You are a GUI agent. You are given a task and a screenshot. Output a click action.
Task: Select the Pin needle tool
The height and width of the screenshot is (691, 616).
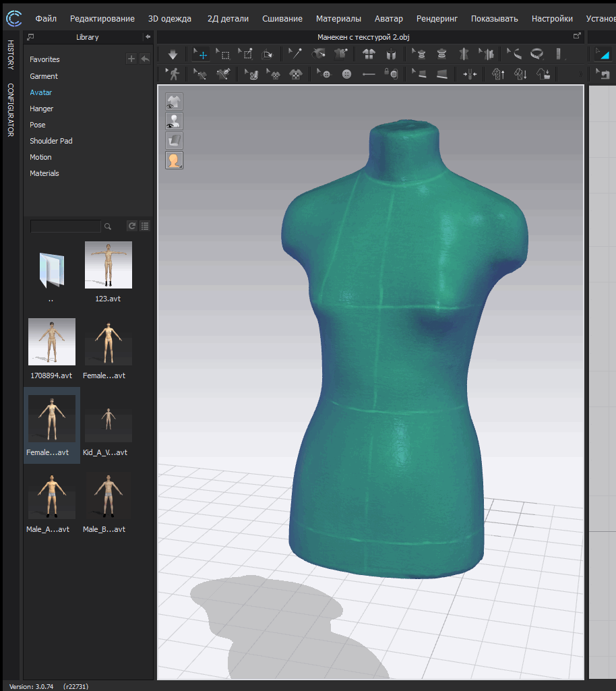[x=295, y=54]
